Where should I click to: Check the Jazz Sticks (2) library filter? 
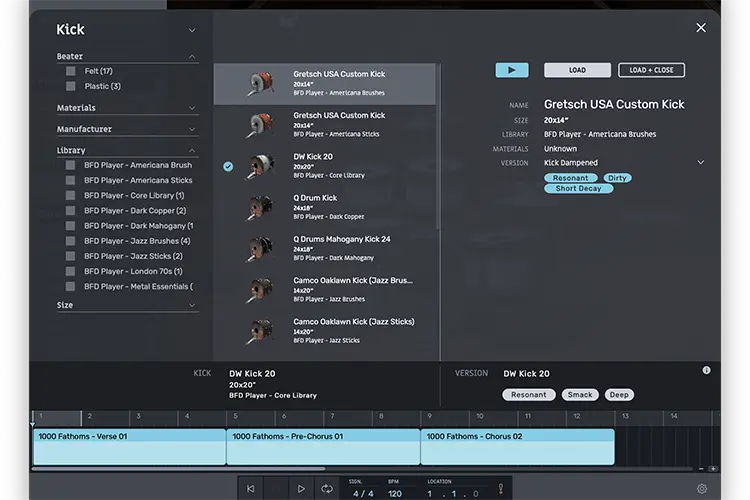[x=70, y=256]
